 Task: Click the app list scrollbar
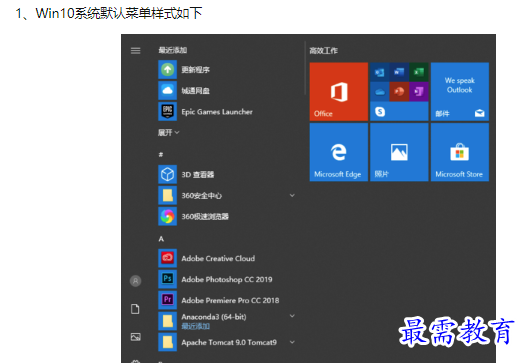tap(305, 68)
